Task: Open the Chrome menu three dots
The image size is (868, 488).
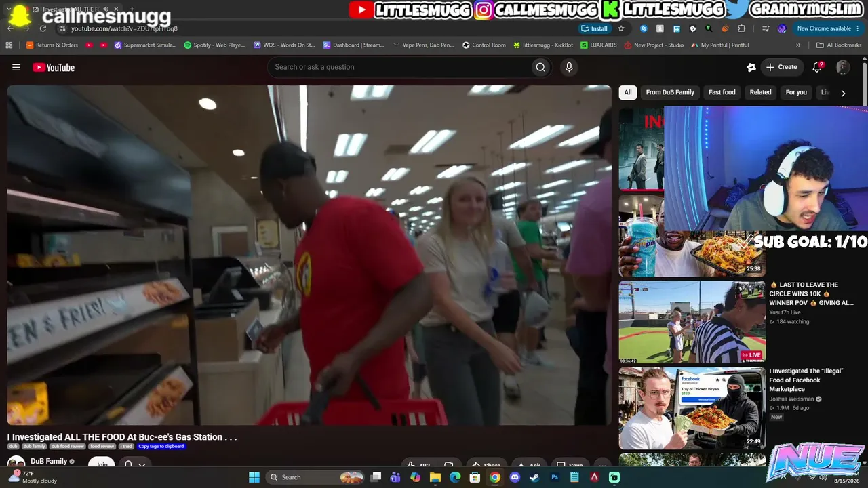Action: (859, 28)
